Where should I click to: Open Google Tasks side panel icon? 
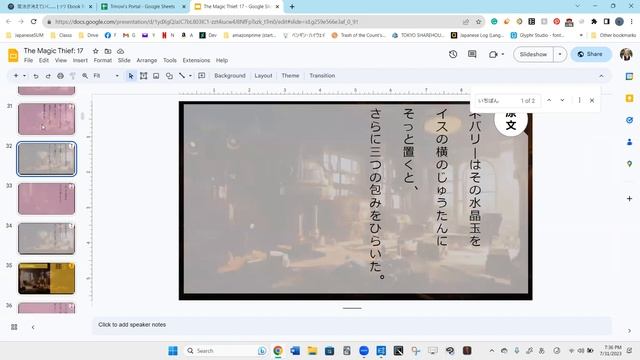629,120
